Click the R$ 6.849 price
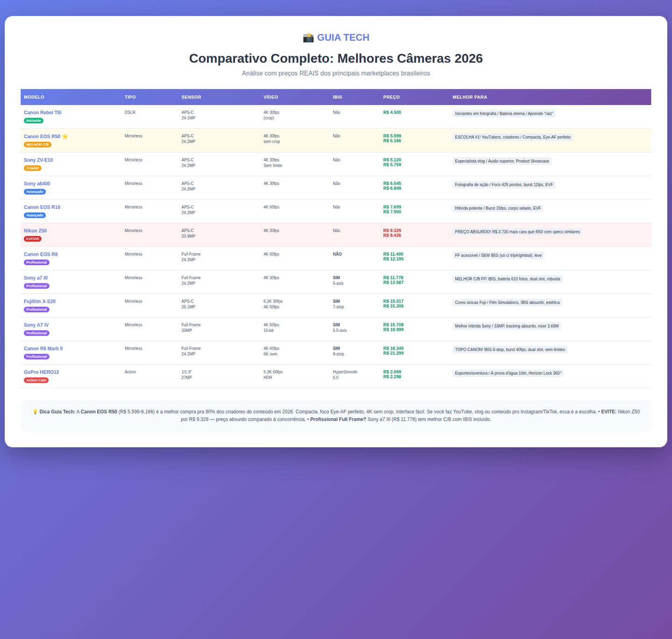The image size is (672, 639). [x=392, y=189]
